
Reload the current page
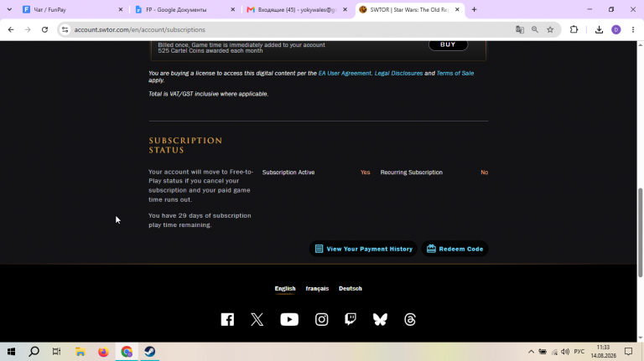point(44,29)
